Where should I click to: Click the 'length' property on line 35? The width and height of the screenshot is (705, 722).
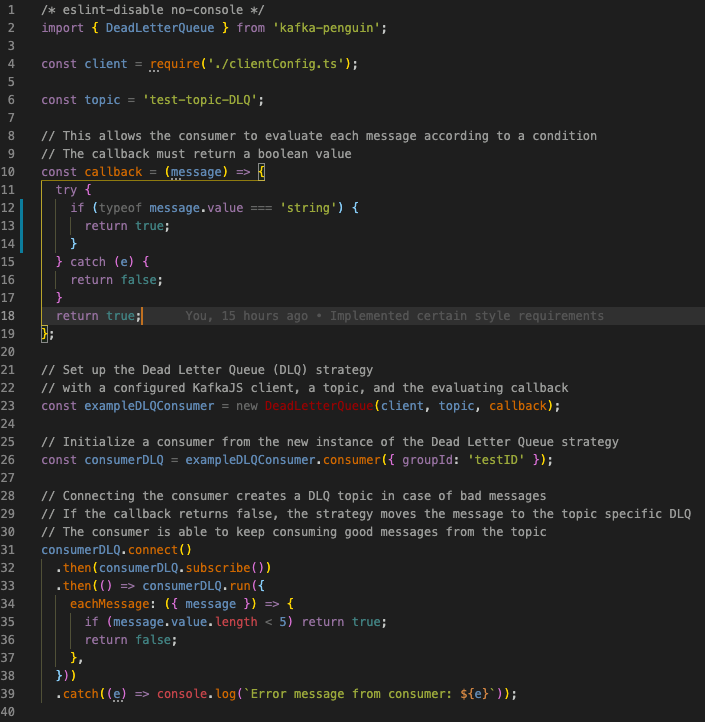236,622
